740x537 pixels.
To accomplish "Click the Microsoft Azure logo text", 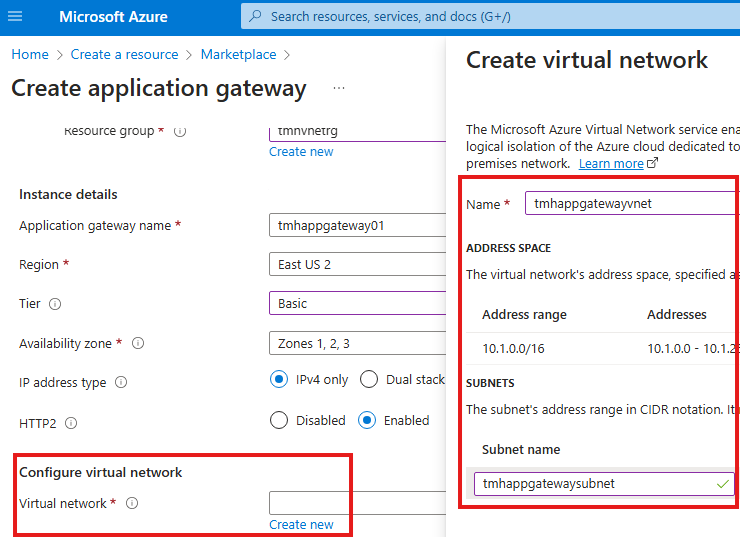I will point(113,17).
